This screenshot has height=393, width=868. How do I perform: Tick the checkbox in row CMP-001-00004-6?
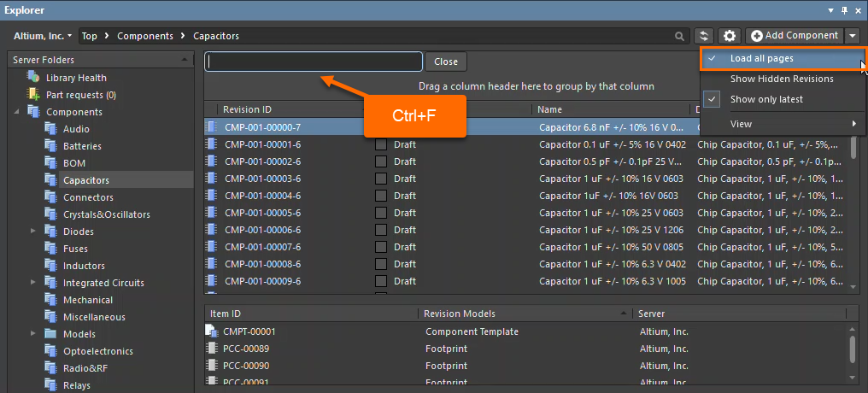[381, 196]
